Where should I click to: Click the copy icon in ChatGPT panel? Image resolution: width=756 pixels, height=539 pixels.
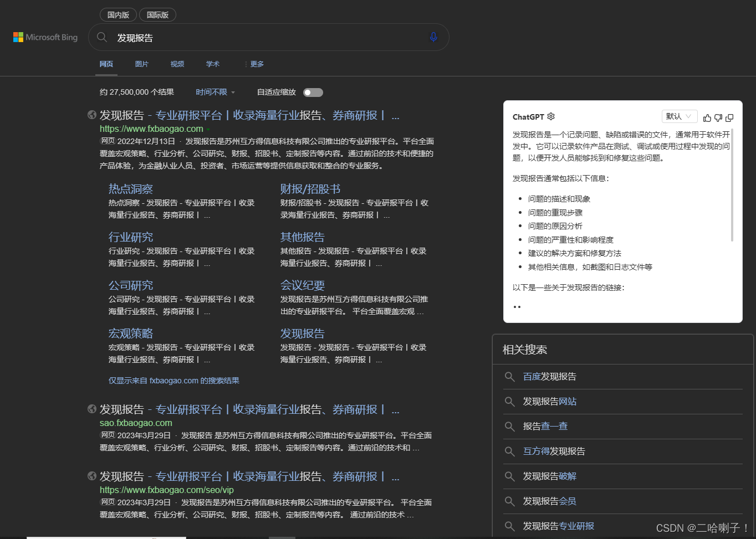pos(729,117)
